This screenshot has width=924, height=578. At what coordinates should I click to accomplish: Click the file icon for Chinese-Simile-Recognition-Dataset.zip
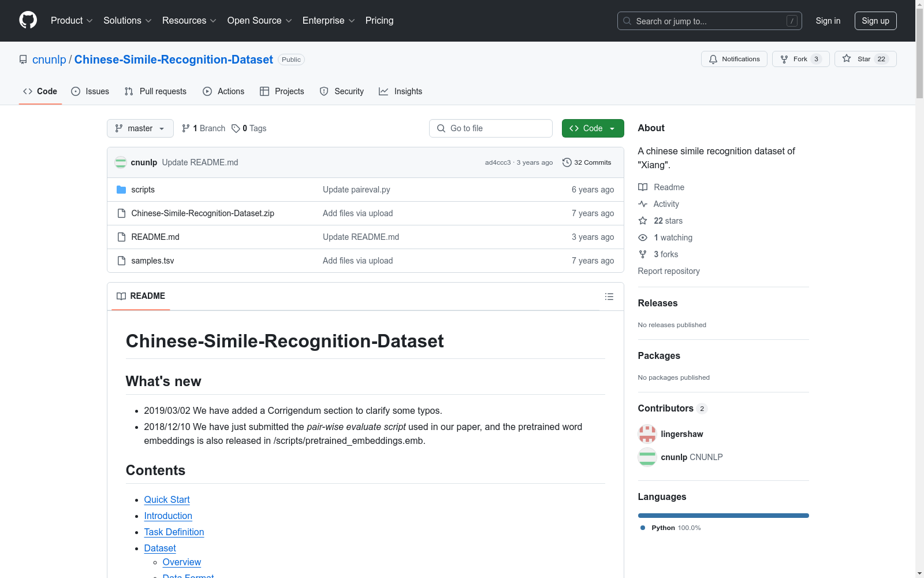[x=121, y=213]
